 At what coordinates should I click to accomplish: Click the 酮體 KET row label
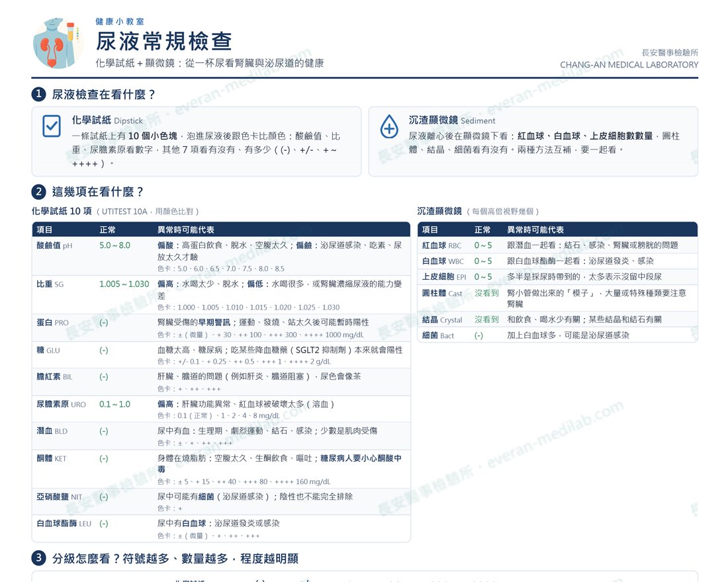(52, 458)
